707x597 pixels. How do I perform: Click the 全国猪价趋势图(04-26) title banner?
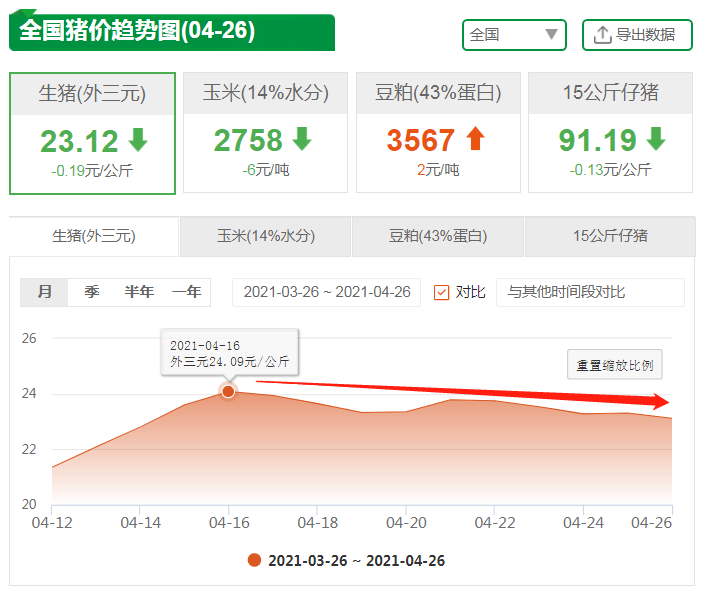tap(172, 32)
